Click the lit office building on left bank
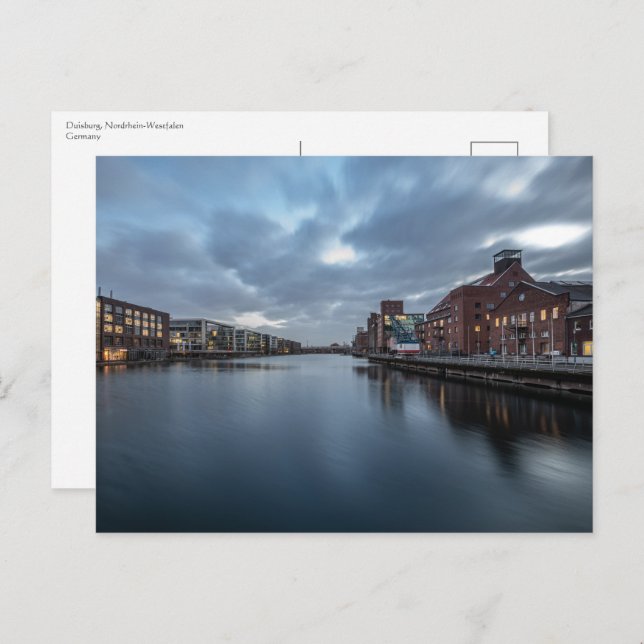The height and width of the screenshot is (644, 644). coord(132,329)
